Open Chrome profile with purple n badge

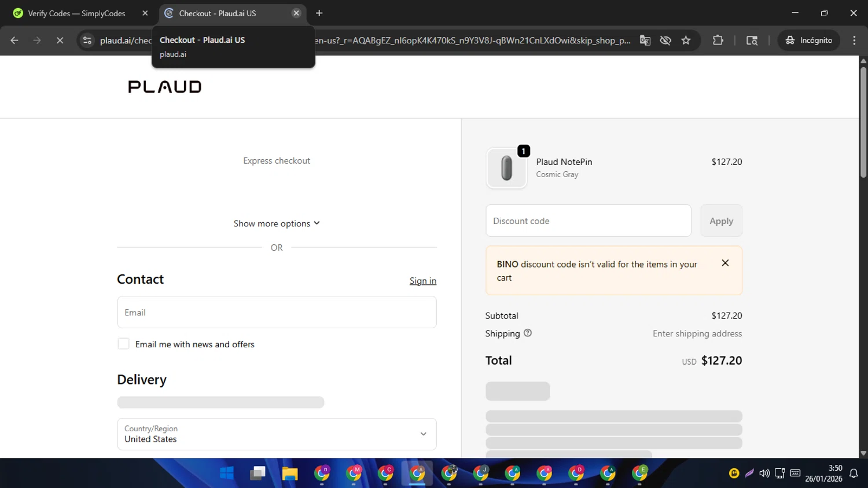[322, 474]
